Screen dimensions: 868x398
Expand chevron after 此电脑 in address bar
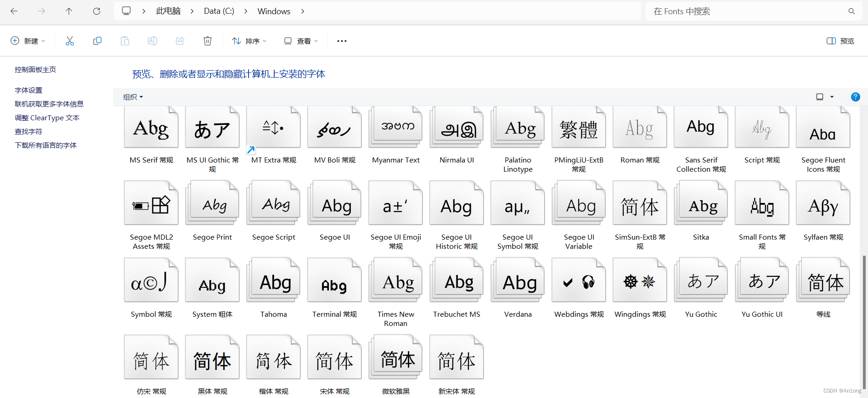pyautogui.click(x=192, y=11)
